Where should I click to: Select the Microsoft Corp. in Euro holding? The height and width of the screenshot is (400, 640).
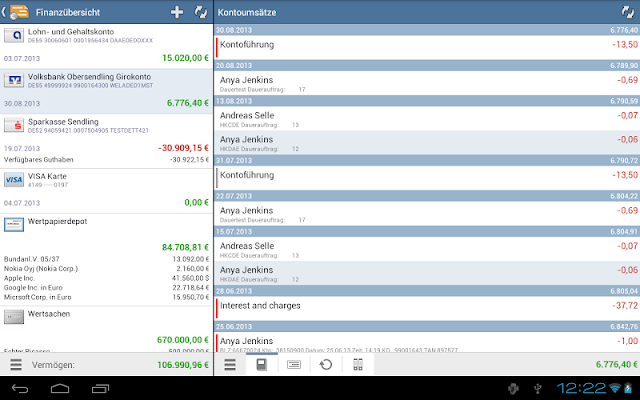click(x=106, y=297)
